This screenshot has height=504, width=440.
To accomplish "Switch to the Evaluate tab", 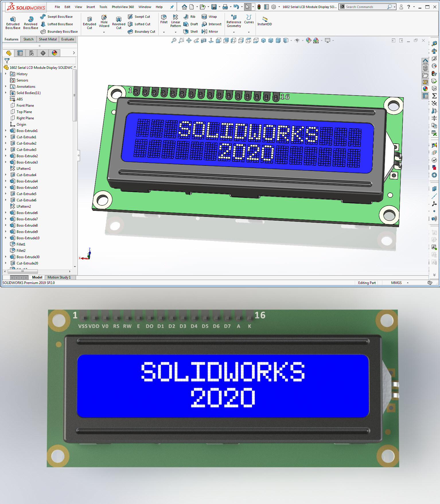I will (68, 39).
